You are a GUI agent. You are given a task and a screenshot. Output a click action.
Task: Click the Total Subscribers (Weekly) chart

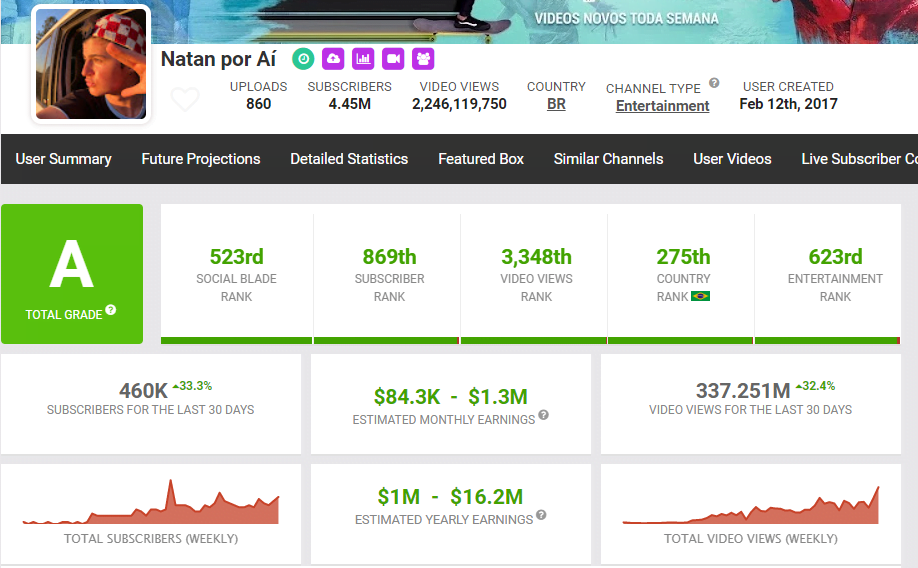point(150,502)
